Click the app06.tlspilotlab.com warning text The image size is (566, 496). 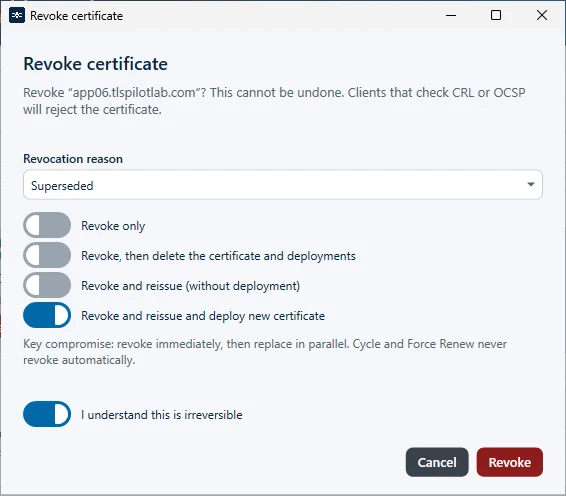tap(274, 101)
